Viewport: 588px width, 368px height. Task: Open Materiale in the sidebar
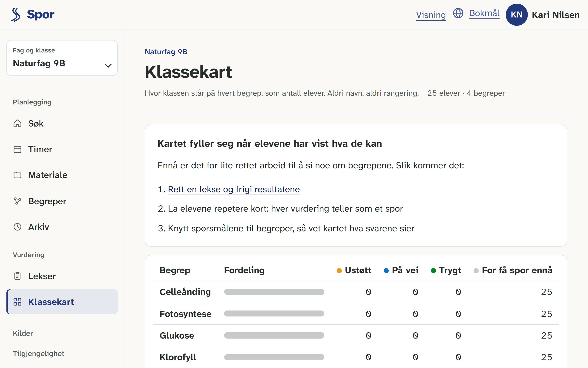[x=62, y=175]
